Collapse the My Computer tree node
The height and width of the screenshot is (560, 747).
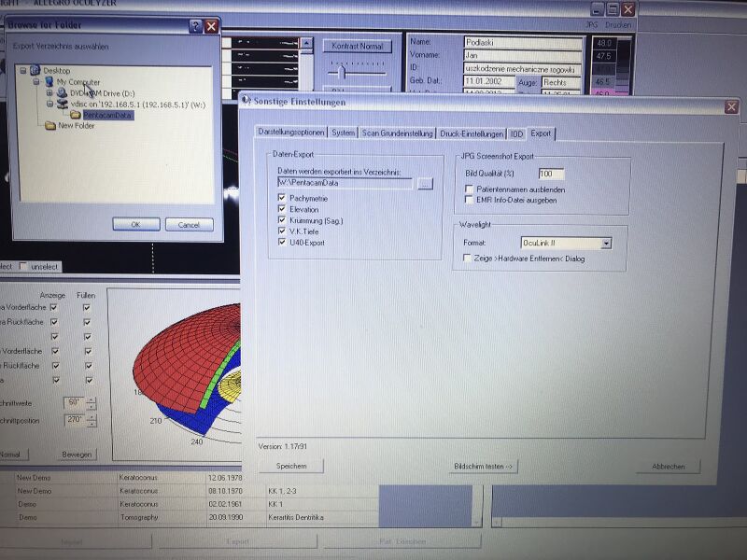35,82
